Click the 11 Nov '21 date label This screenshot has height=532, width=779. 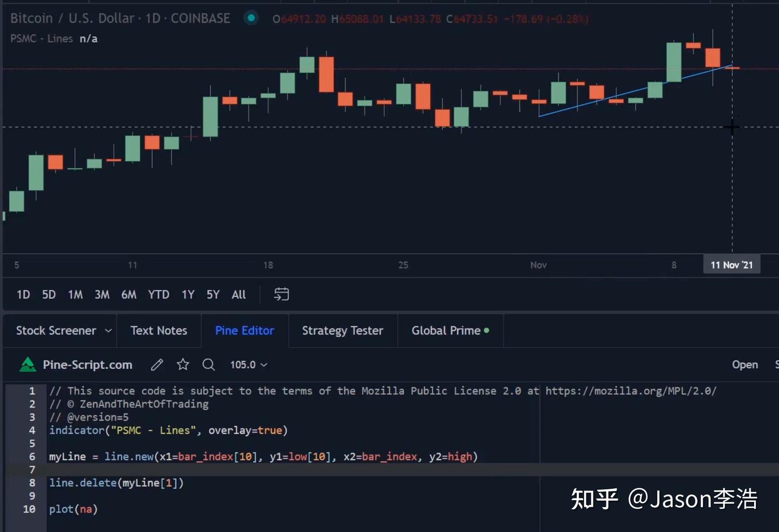pos(731,265)
